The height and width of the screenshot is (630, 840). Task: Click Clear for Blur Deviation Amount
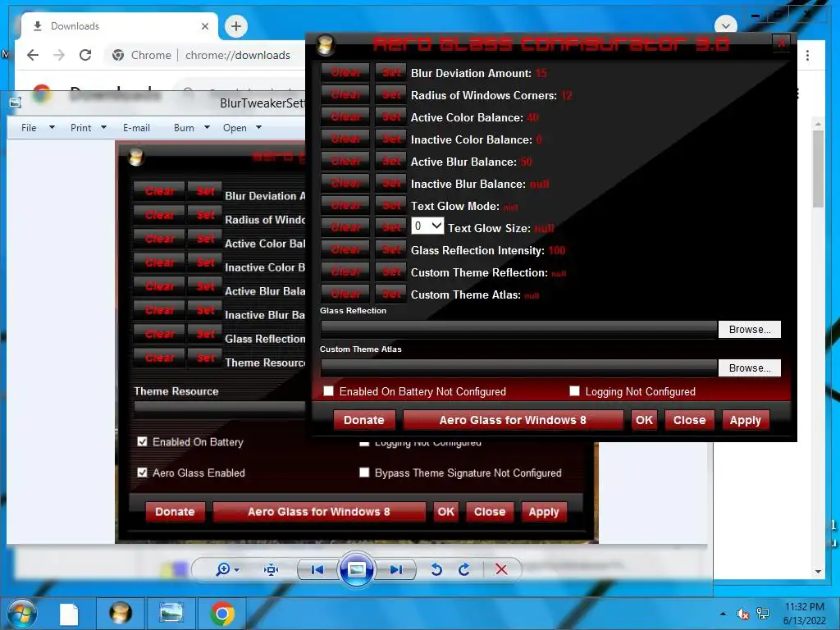[345, 73]
